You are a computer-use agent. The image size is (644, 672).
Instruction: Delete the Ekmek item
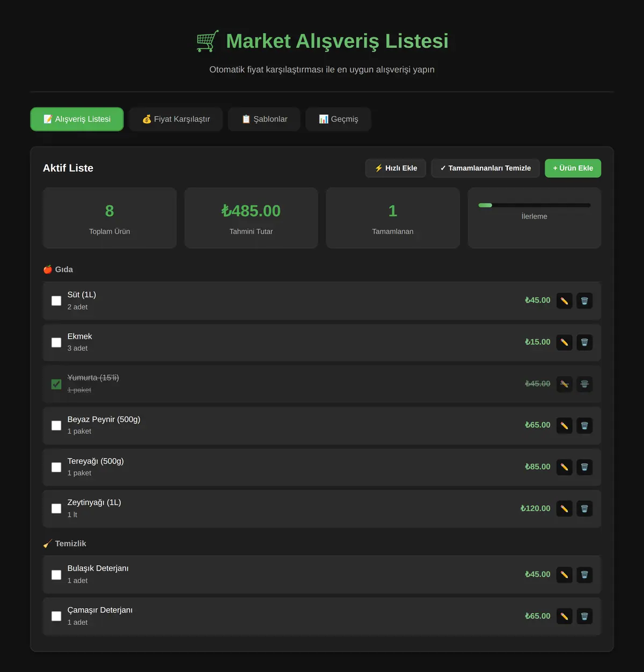tap(584, 342)
